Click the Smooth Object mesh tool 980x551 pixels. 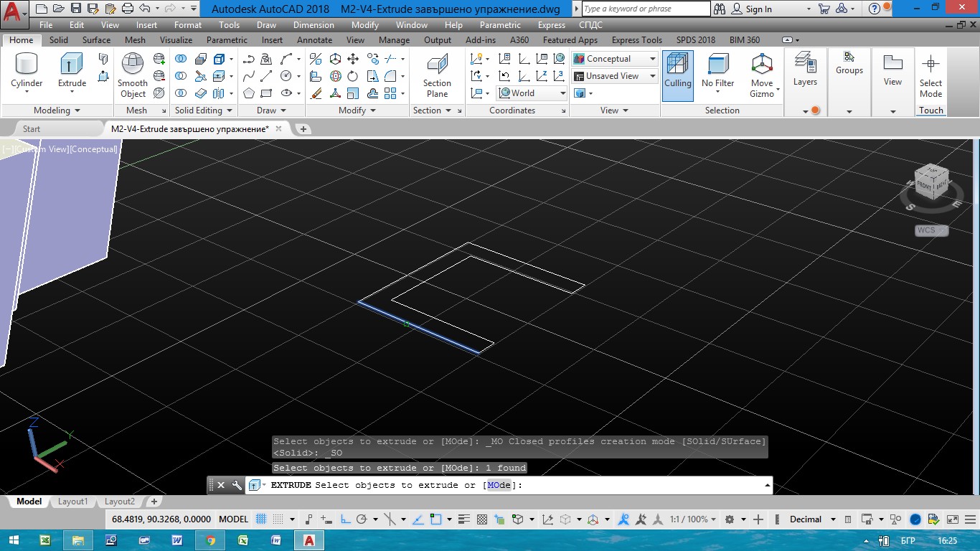(x=133, y=75)
